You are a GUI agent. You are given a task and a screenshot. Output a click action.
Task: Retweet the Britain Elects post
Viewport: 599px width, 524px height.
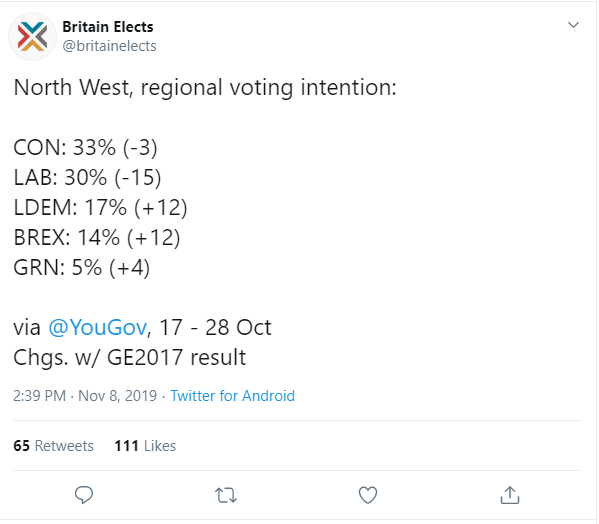coord(226,495)
